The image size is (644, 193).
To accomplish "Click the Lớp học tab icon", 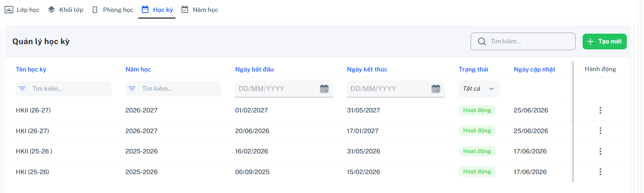I will [9, 10].
